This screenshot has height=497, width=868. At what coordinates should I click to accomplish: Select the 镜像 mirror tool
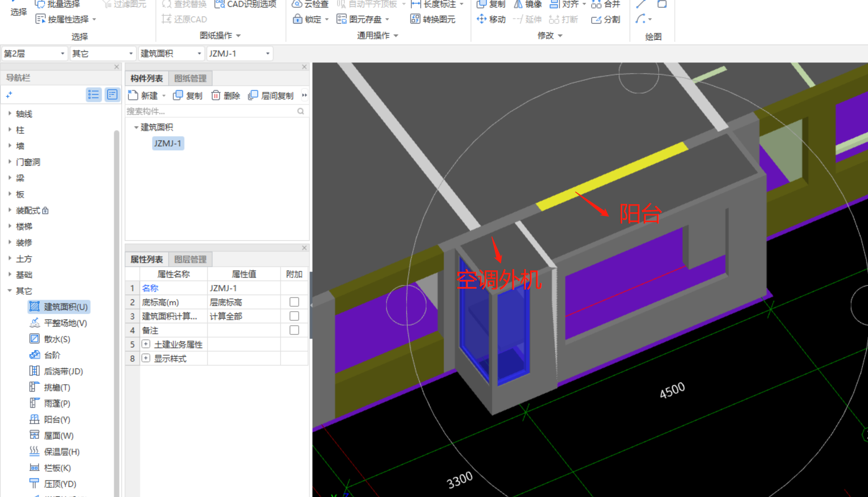click(x=527, y=4)
